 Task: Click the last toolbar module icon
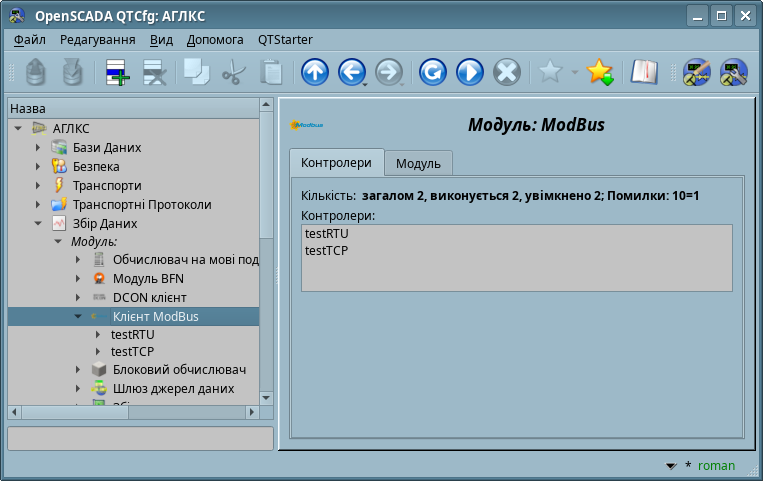click(x=733, y=73)
